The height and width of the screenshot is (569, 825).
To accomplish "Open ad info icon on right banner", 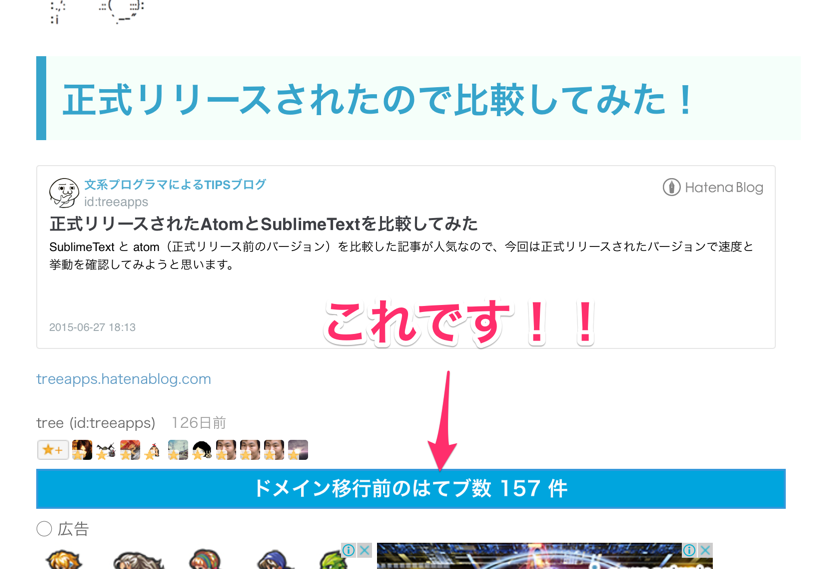I will pos(689,550).
